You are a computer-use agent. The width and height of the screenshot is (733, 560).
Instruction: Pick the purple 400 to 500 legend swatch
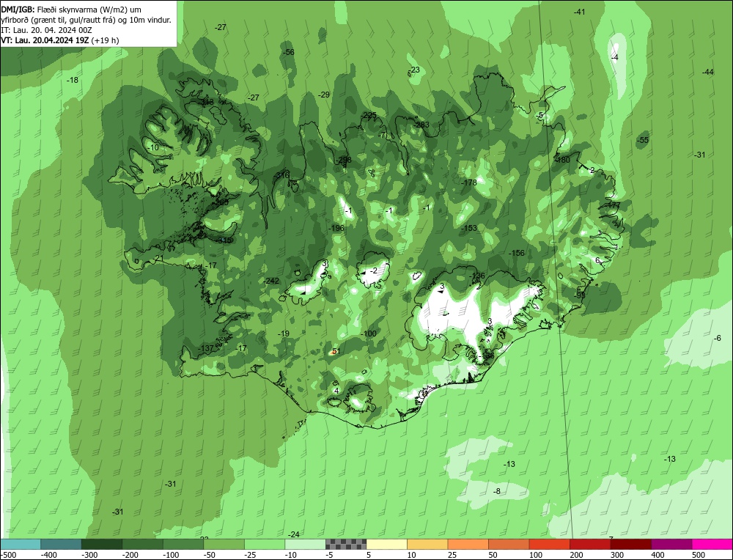pyautogui.click(x=671, y=545)
